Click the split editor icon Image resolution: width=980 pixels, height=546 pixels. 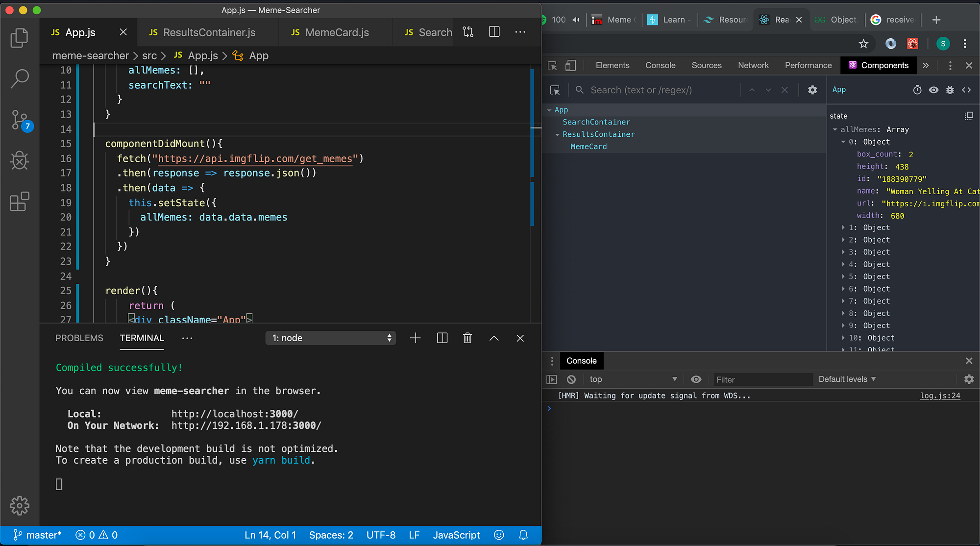pos(494,32)
